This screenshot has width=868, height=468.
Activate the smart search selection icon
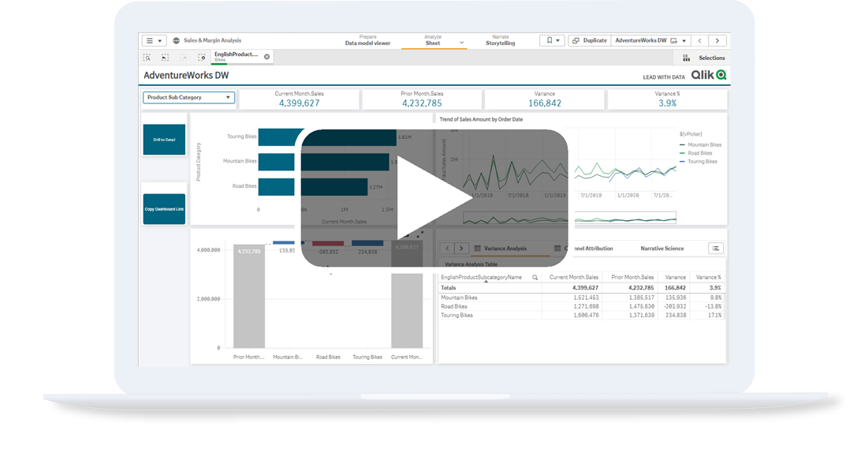147,57
